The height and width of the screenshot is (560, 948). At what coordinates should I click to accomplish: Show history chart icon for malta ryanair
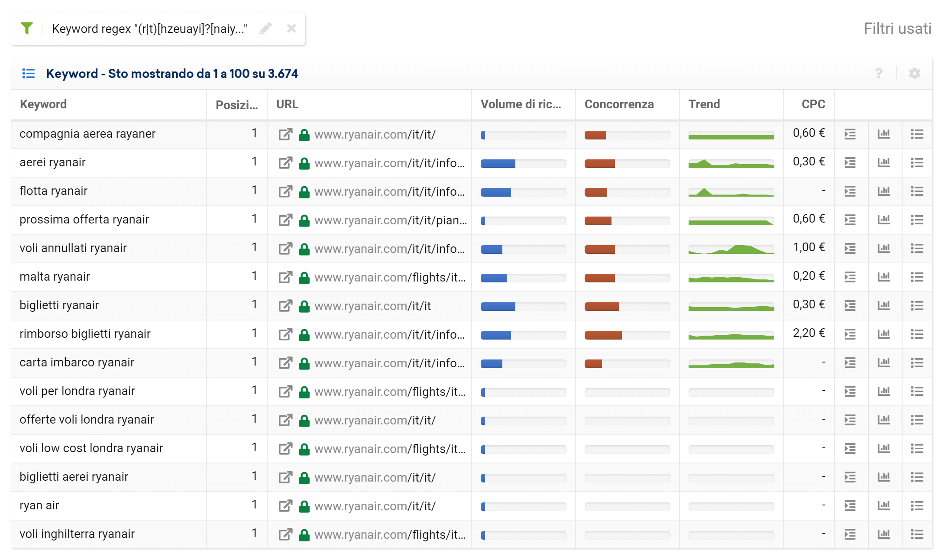click(883, 277)
